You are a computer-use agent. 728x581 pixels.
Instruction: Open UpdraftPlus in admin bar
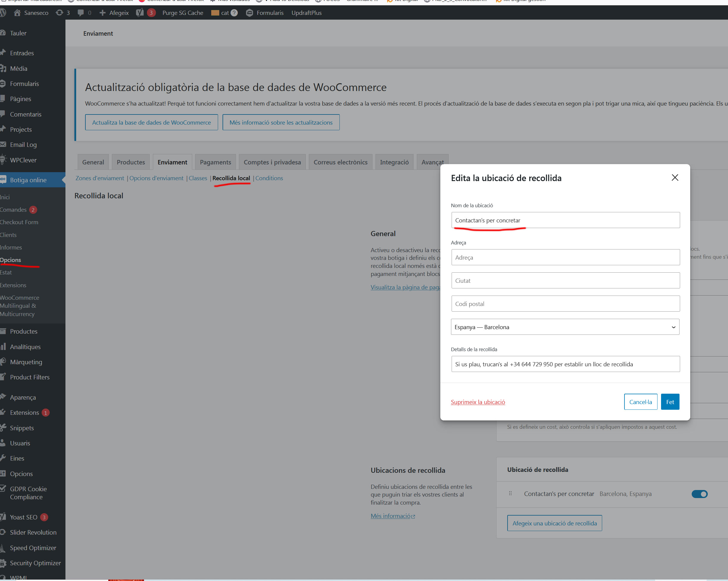306,13
